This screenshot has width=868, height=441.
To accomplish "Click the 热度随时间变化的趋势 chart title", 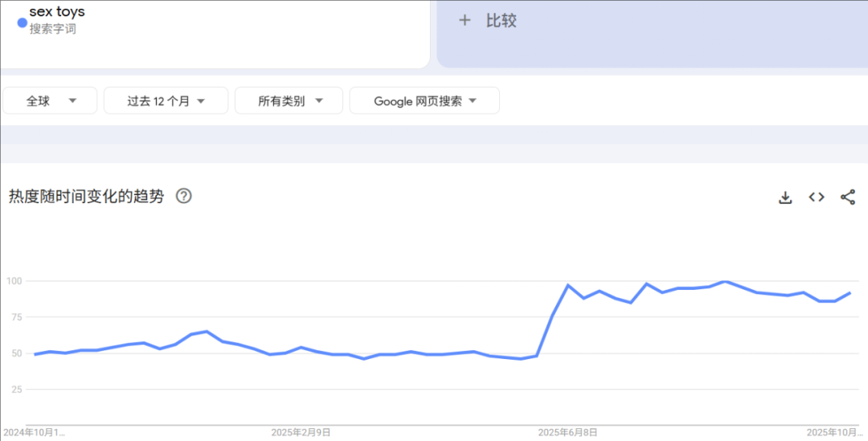I will click(x=86, y=196).
